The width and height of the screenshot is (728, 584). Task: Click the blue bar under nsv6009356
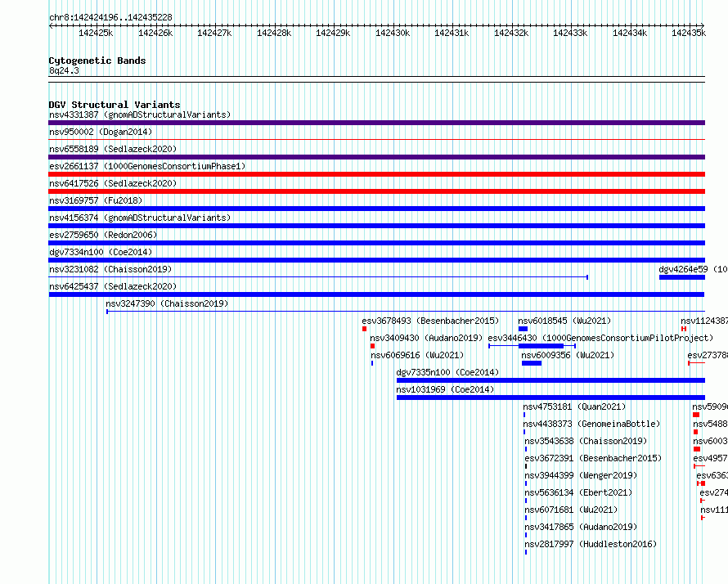(x=532, y=363)
